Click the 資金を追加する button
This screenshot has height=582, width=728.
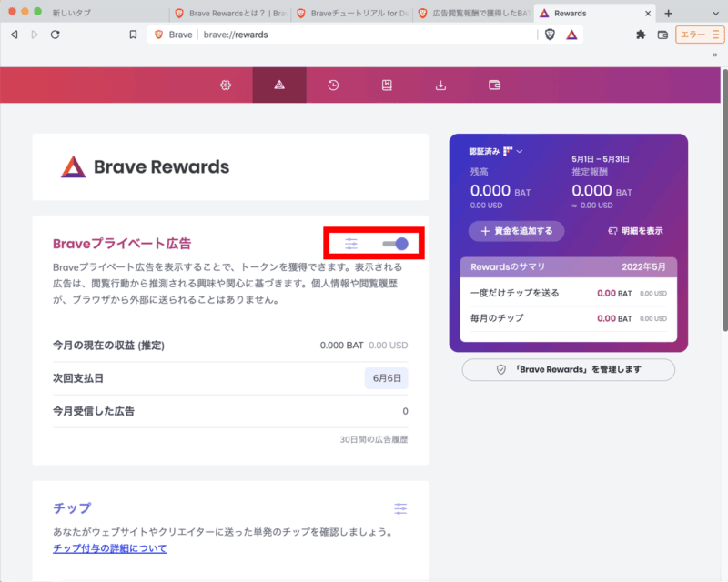pos(516,231)
